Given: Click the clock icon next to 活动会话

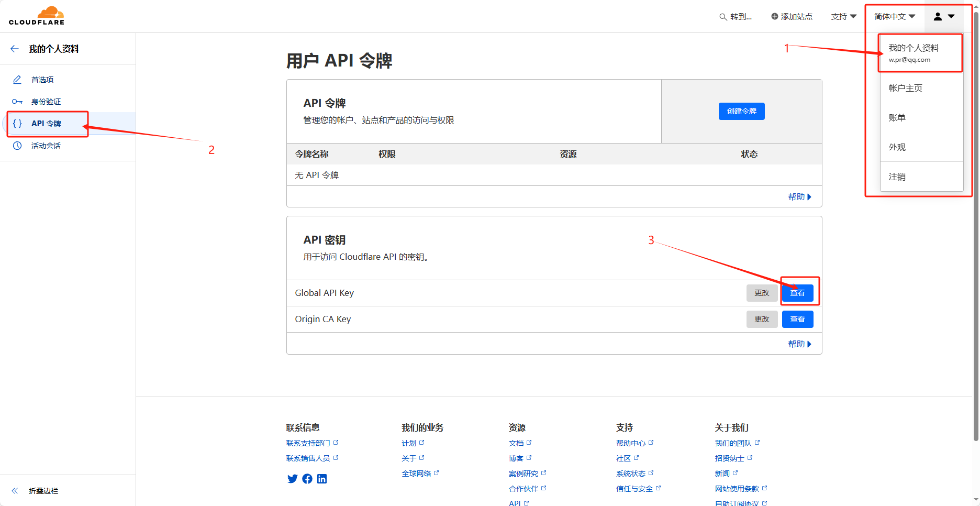Looking at the screenshot, I should pyautogui.click(x=17, y=146).
